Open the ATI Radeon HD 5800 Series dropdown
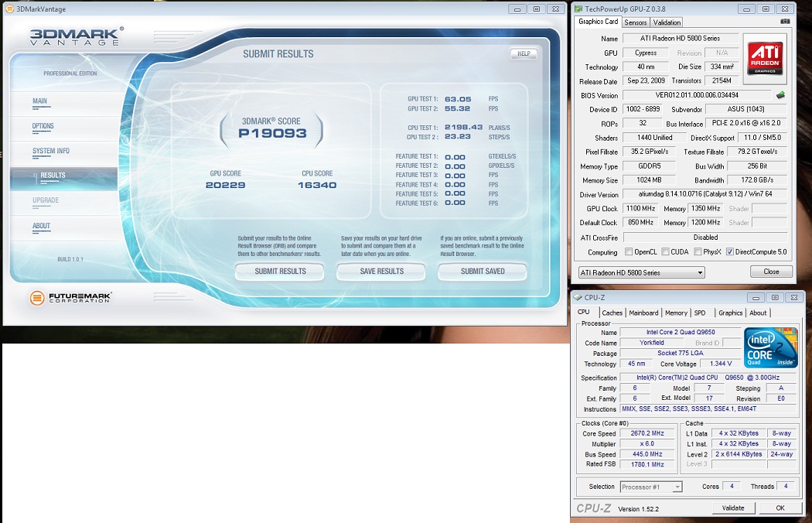 (x=642, y=272)
